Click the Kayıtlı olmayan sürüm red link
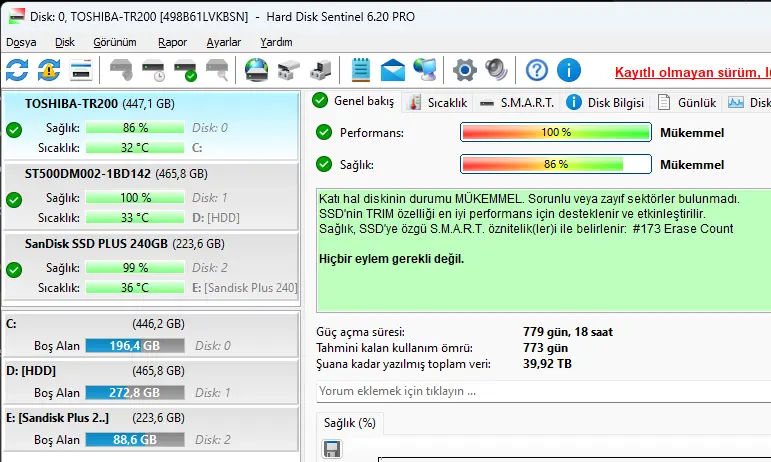771x462 pixels. tap(692, 72)
